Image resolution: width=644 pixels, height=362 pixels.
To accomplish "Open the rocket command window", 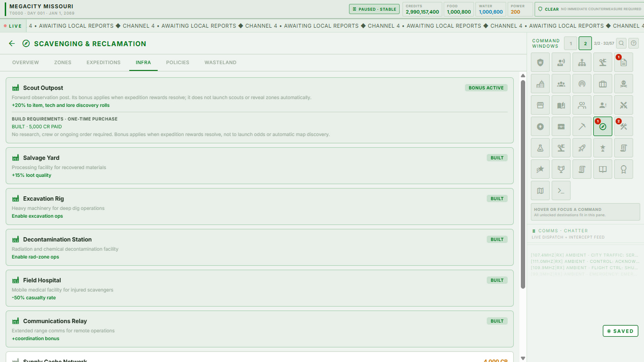I will click(582, 148).
